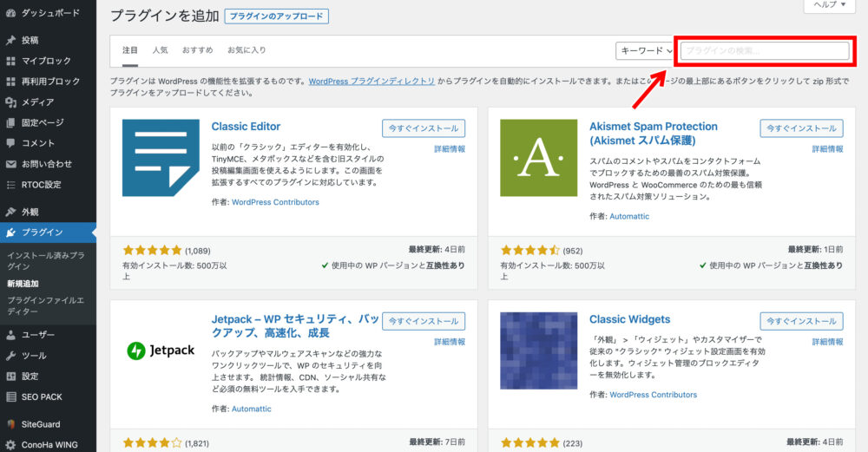Click the Classic Widgets title link
Image resolution: width=868 pixels, height=452 pixels.
coord(629,320)
